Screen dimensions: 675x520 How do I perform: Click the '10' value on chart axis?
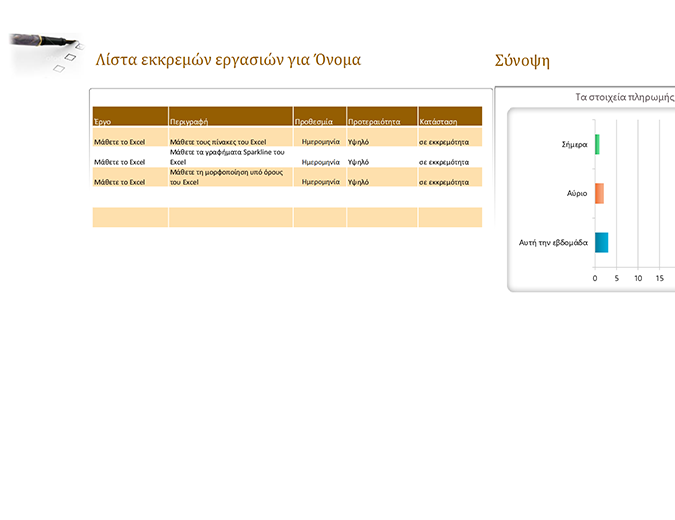pos(638,278)
